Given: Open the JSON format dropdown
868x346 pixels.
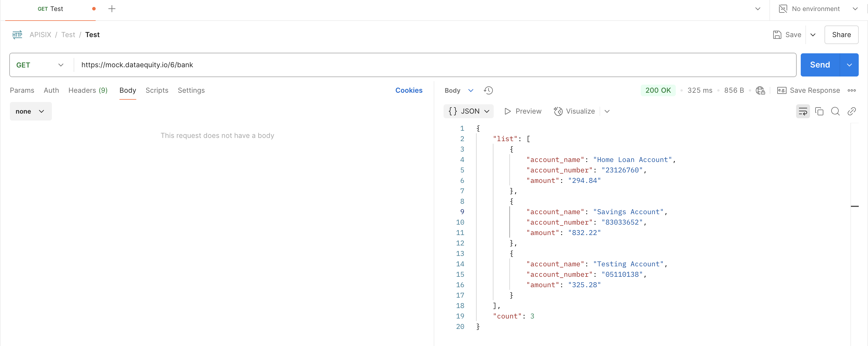Looking at the screenshot, I should click(468, 111).
